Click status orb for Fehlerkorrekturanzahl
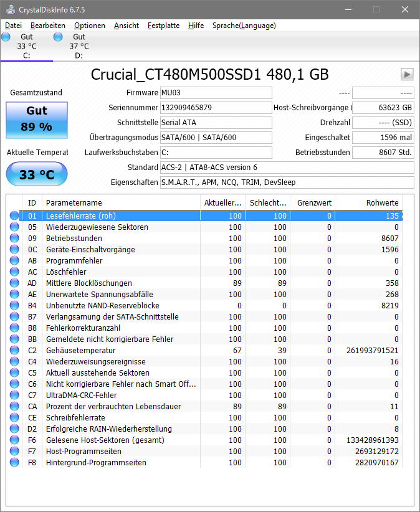Image resolution: width=420 pixels, height=512 pixels. (x=14, y=328)
